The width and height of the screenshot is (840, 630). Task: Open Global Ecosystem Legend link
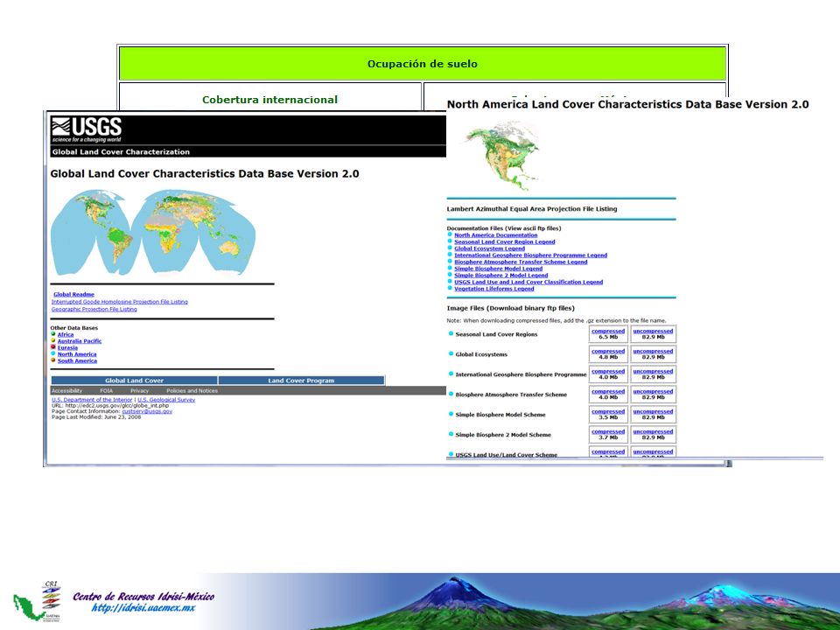[490, 248]
